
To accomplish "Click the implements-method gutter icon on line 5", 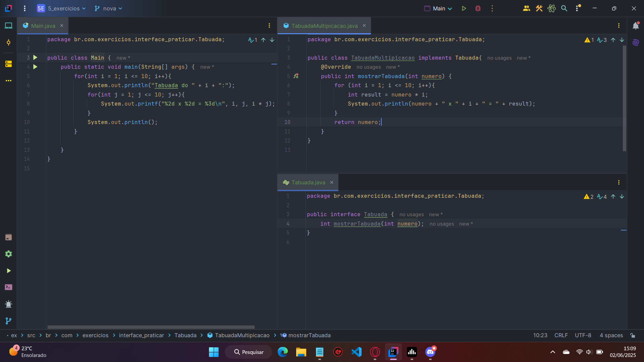I will pyautogui.click(x=296, y=76).
